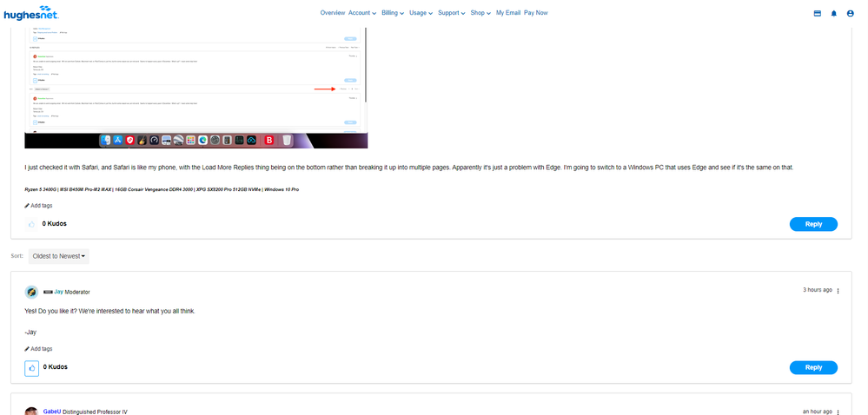This screenshot has width=868, height=415.
Task: Open the Overview page
Action: click(x=332, y=13)
